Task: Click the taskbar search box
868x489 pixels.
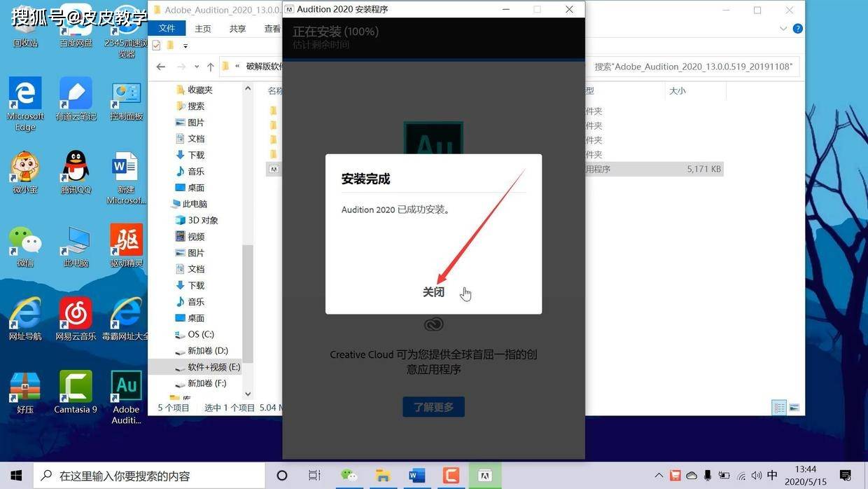Action: pos(149,476)
